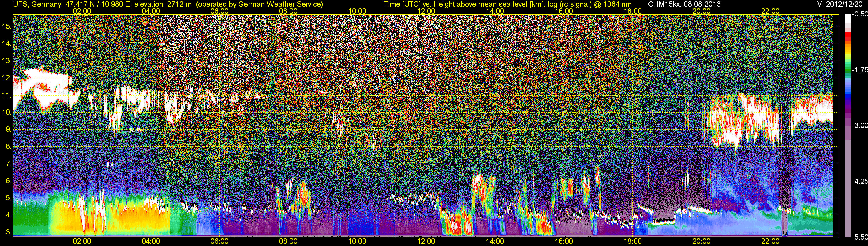Click the 18:00 label on the top time axis

(632, 11)
